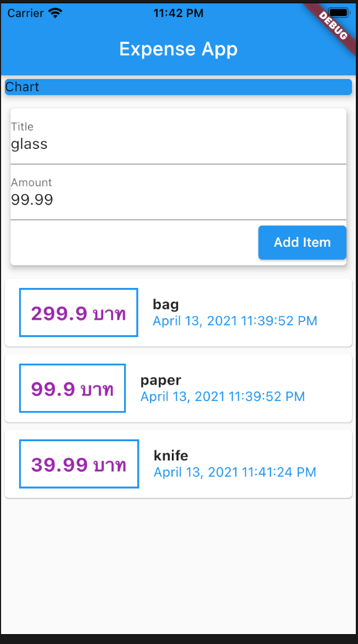Tap the Expense App title

point(178,49)
